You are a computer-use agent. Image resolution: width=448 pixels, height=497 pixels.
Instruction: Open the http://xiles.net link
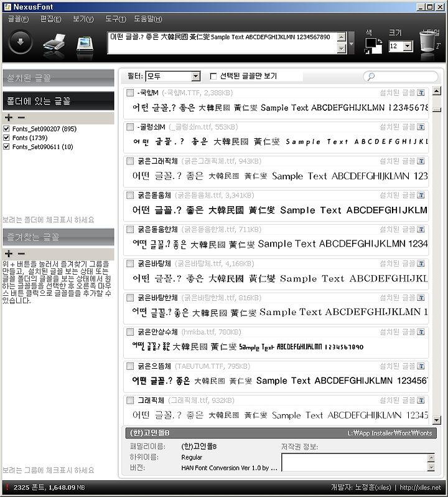point(420,487)
